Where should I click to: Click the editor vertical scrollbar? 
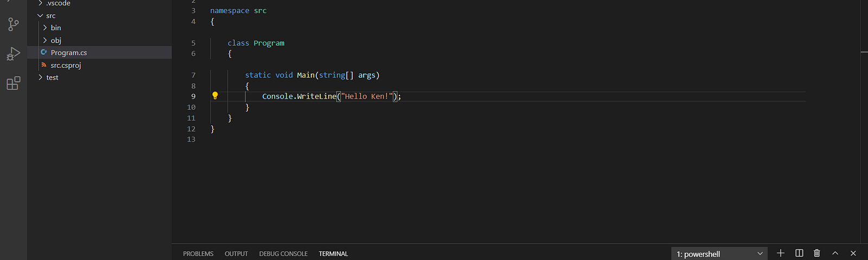864,121
